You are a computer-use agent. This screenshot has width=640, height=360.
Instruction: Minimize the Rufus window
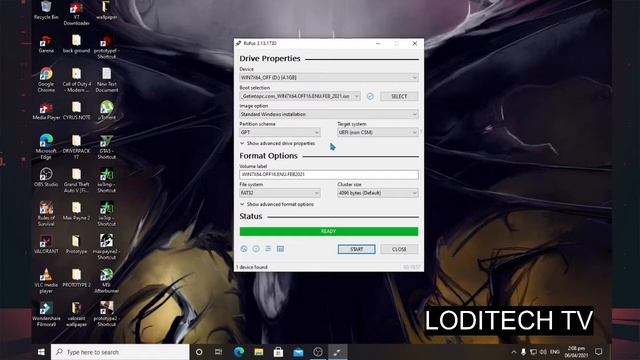pos(378,43)
